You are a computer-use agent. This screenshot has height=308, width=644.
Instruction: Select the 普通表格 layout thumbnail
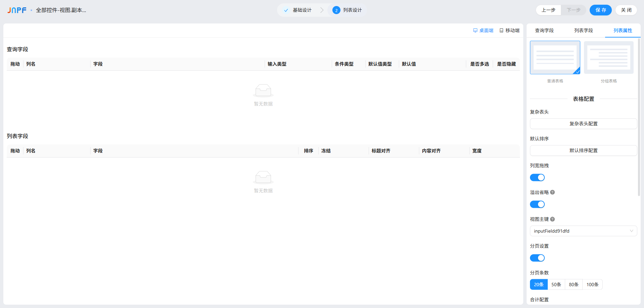point(555,58)
